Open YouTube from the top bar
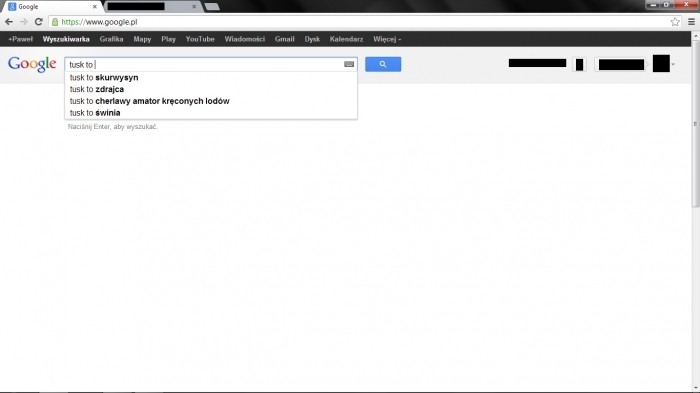 (x=200, y=39)
